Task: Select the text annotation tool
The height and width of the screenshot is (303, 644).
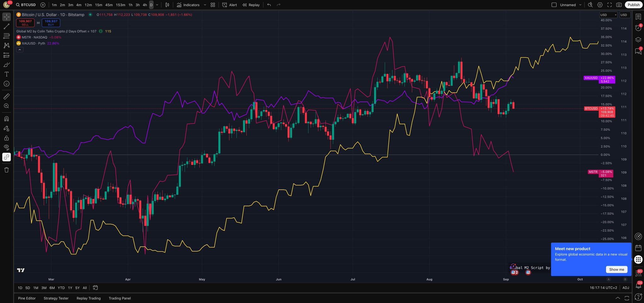Action: pos(7,74)
